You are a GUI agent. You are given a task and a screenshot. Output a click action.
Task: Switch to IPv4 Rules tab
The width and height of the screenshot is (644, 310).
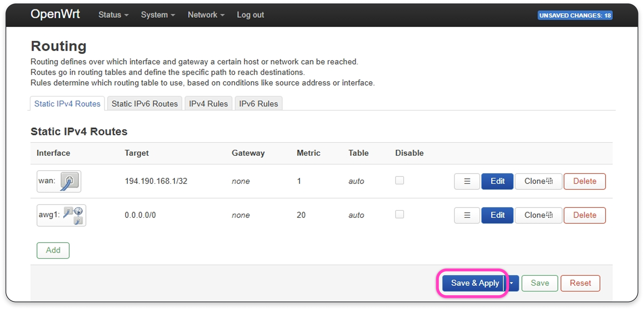(208, 104)
